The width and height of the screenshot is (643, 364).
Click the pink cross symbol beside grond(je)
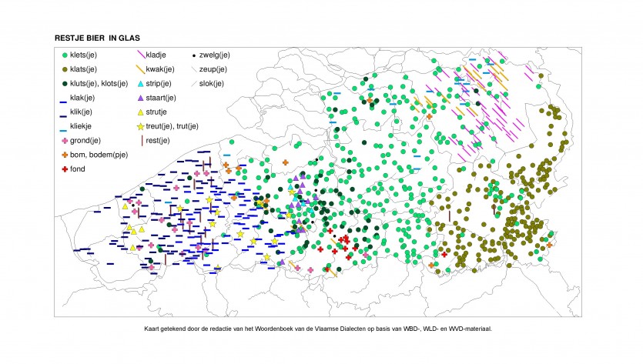(x=65, y=141)
